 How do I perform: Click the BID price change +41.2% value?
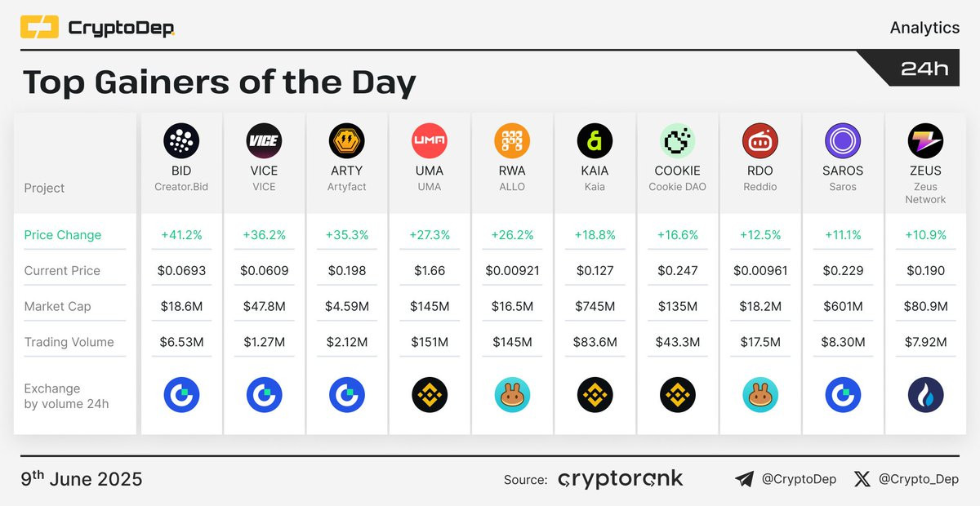(x=181, y=235)
